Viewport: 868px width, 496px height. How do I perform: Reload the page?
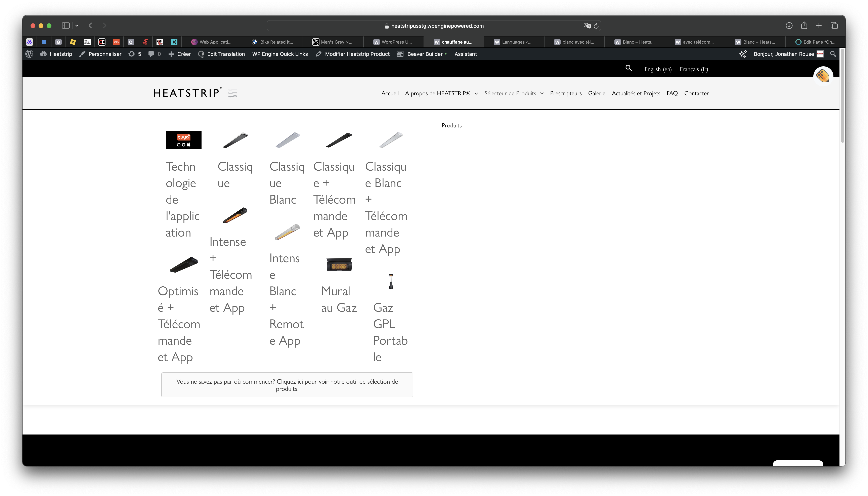pos(596,26)
